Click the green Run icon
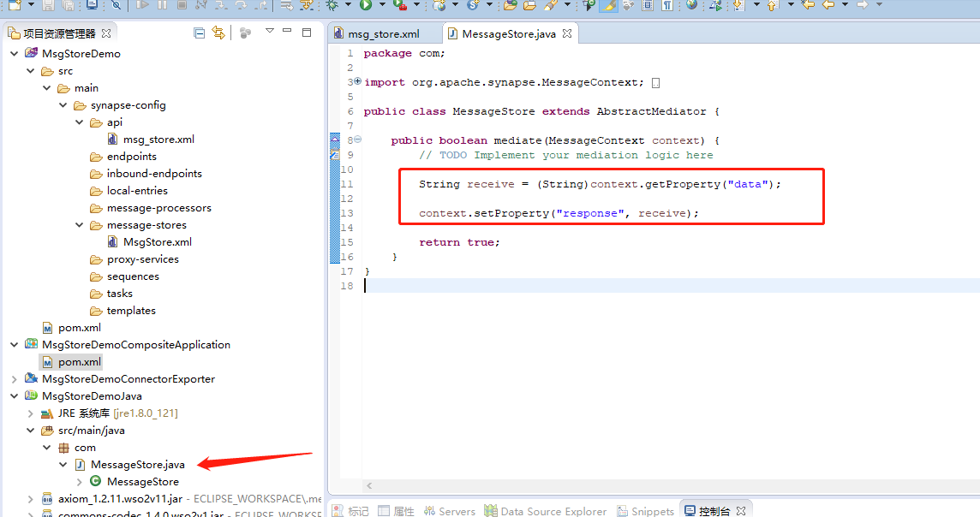 point(366,5)
